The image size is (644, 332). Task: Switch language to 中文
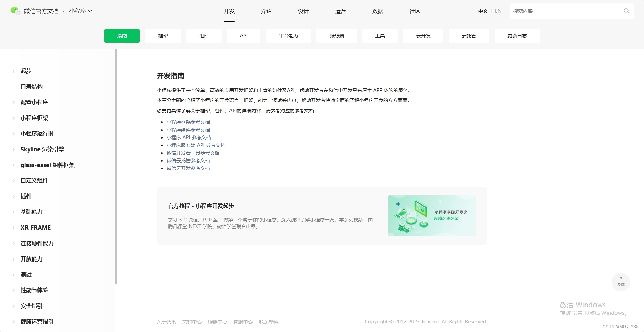pyautogui.click(x=483, y=11)
